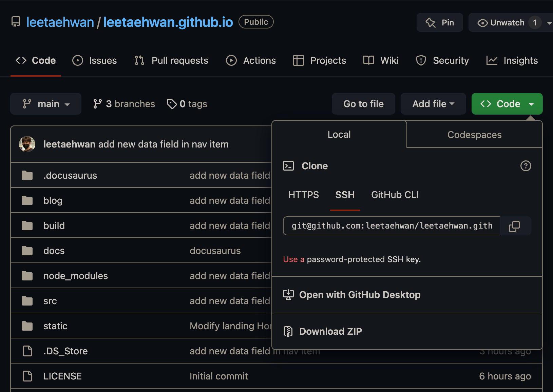
Task: Open the main branch selector dropdown
Action: coord(46,104)
